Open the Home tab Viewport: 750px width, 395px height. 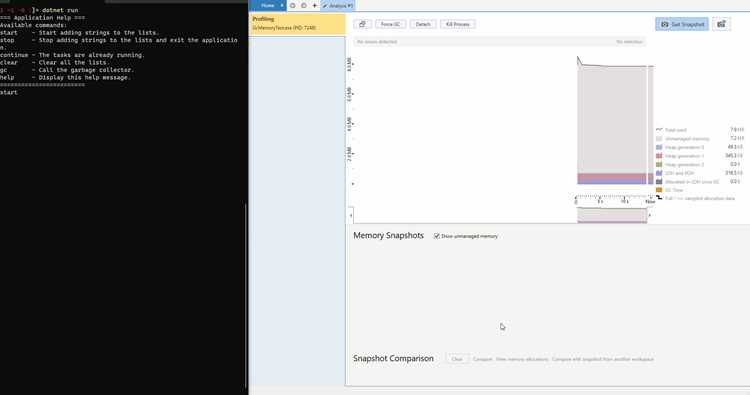click(x=267, y=5)
